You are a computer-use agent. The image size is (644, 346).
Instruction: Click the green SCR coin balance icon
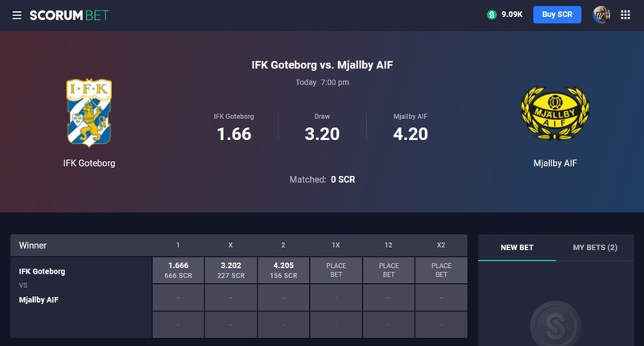point(492,14)
